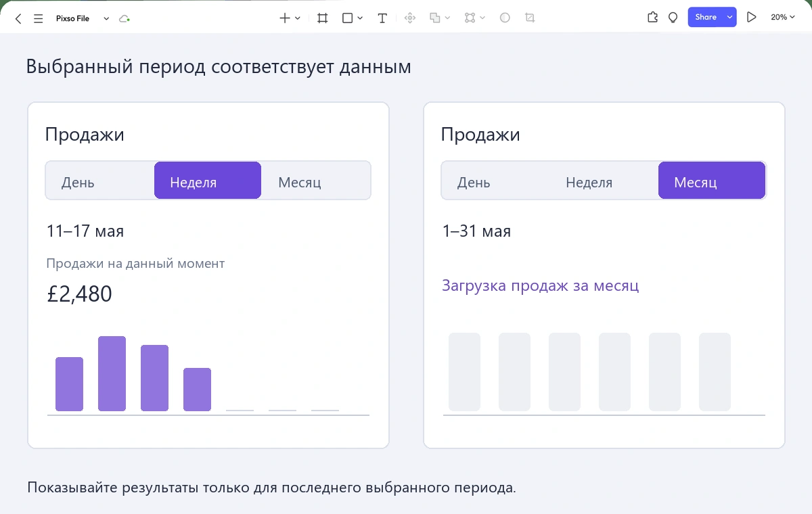
Task: Click Продажи на данный момент label
Action: [x=135, y=264]
